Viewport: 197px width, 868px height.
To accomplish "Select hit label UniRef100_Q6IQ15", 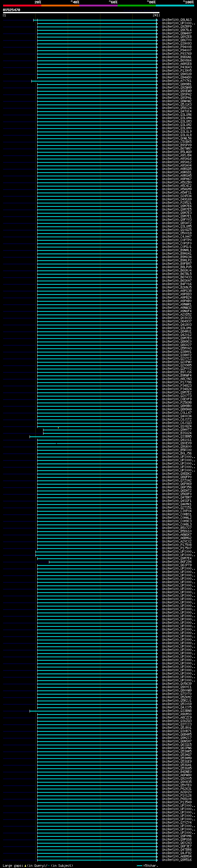I will (x=177, y=745).
